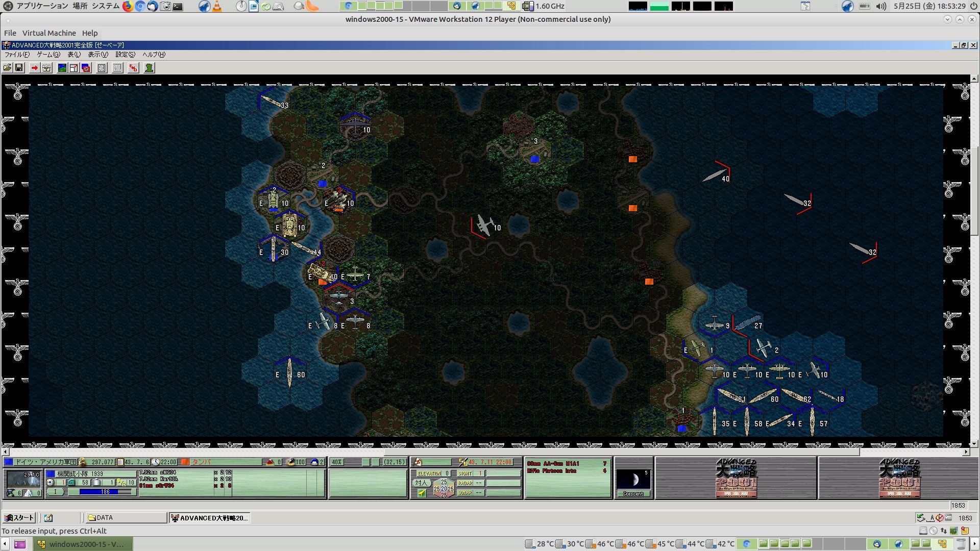980x551 pixels.
Task: Open the terrain map view icon
Action: [62, 68]
